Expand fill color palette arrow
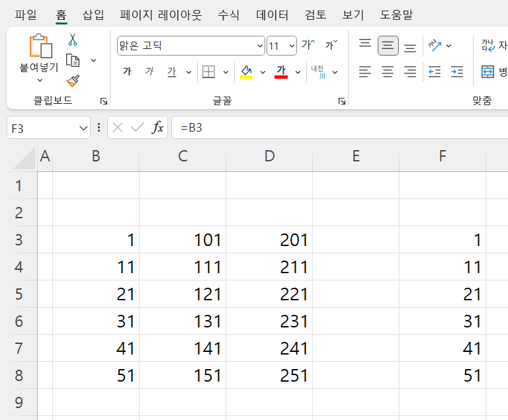The width and height of the screenshot is (508, 420). pos(263,72)
